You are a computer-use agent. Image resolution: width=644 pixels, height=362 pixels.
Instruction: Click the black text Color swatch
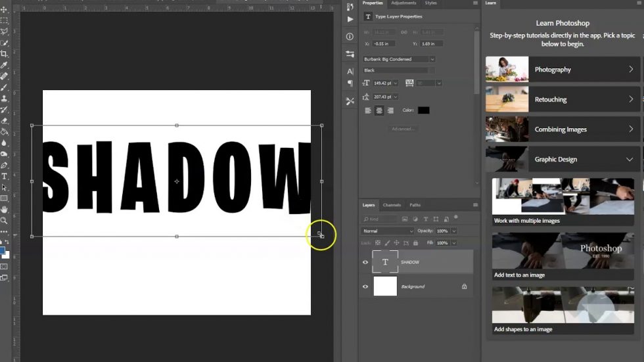pyautogui.click(x=423, y=110)
